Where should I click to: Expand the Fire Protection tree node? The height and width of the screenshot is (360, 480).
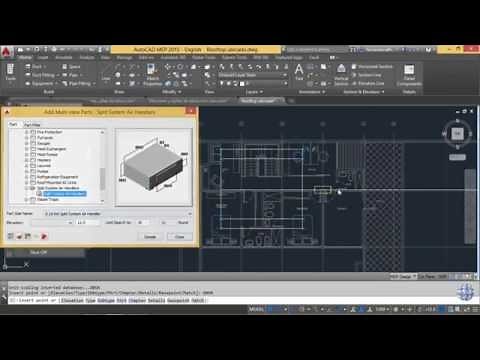tap(27, 132)
